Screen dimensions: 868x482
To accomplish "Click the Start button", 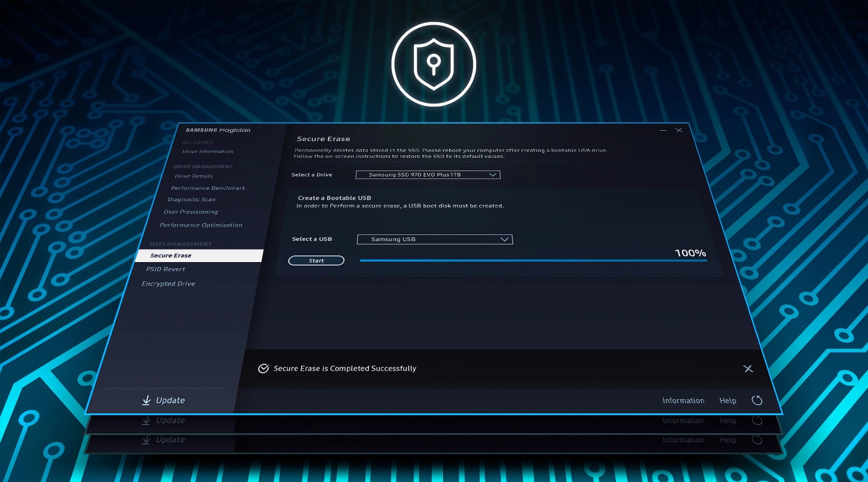I will 316,261.
